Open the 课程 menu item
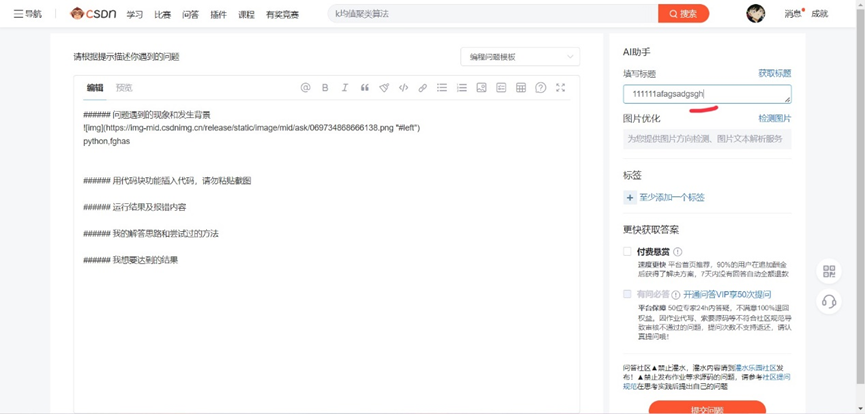This screenshot has width=865, height=414. pos(246,15)
